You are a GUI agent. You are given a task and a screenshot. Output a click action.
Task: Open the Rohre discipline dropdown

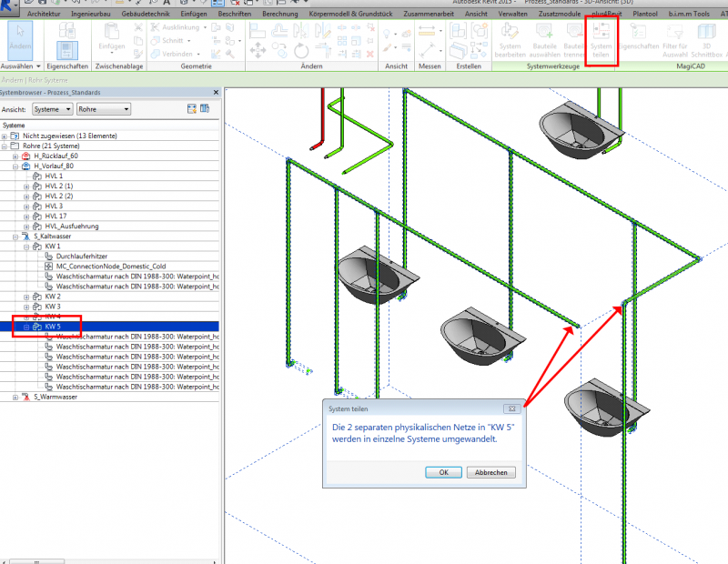(103, 109)
